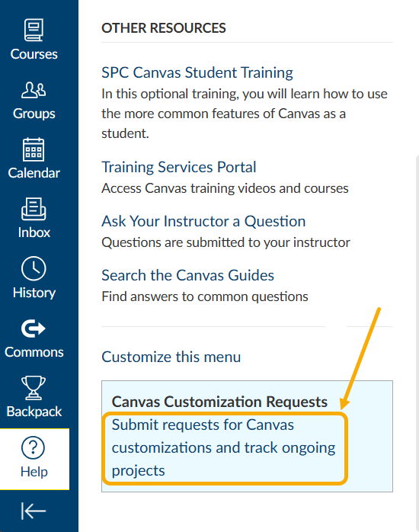Click Customize this menu link
The width and height of the screenshot is (419, 532).
tap(171, 357)
